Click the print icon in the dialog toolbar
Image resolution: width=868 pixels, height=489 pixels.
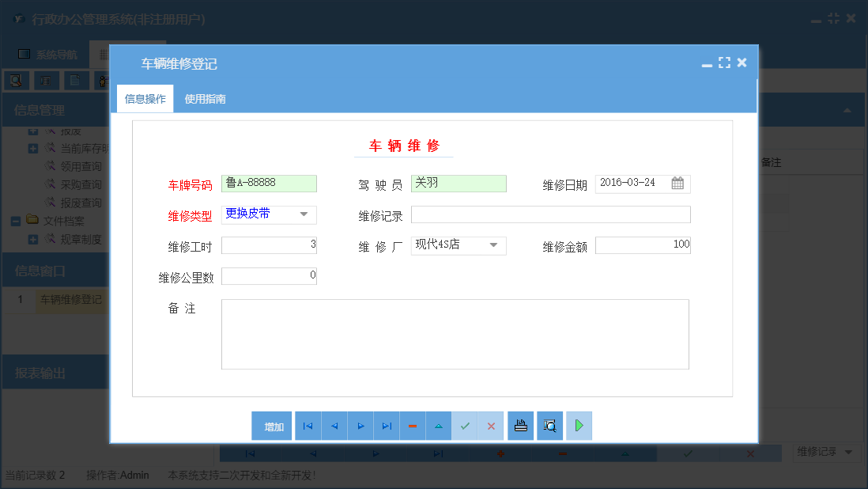(521, 426)
